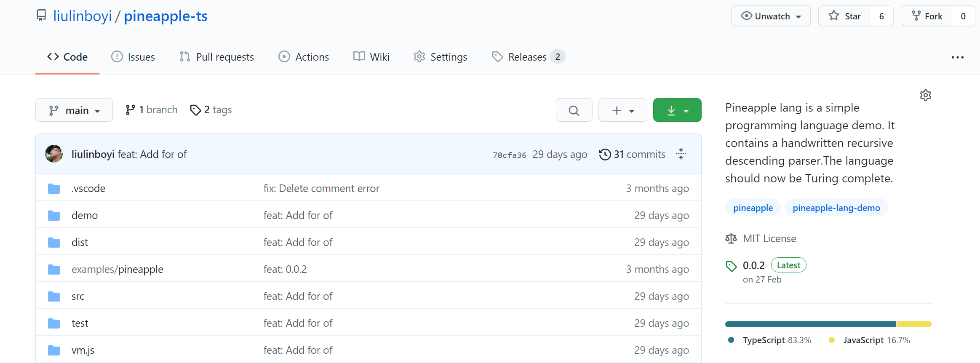Open src row commit feat: Add for of

pyautogui.click(x=298, y=296)
